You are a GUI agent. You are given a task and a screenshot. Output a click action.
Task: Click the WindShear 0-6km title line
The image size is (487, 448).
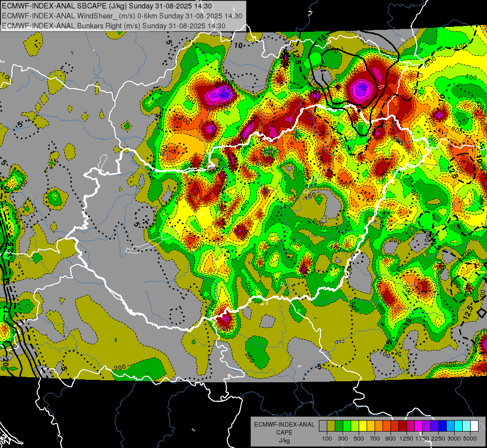pos(122,16)
